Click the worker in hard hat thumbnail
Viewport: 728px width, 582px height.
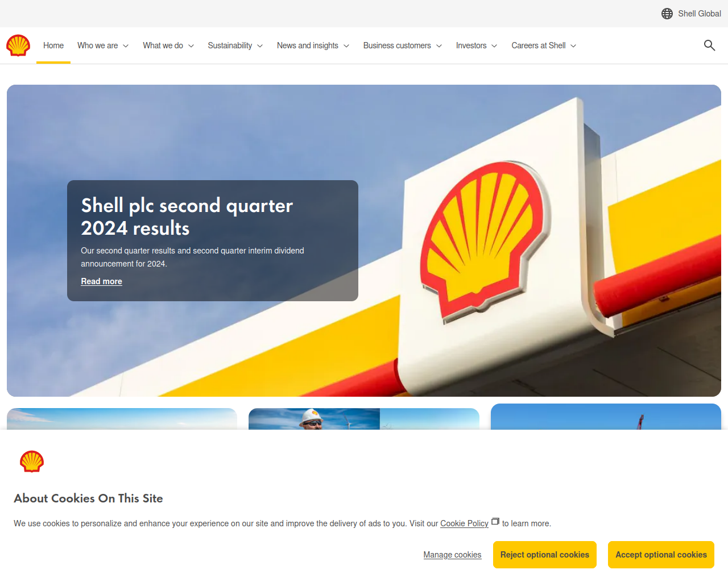click(364, 419)
